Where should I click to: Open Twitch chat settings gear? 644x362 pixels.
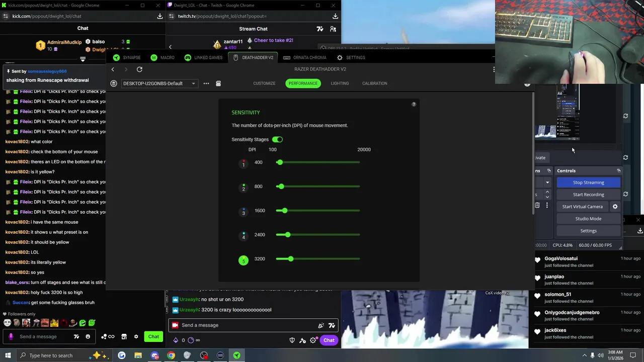click(313, 340)
